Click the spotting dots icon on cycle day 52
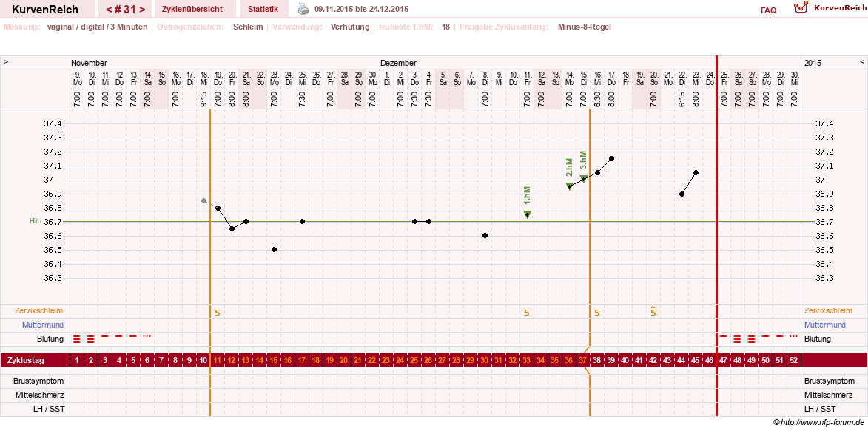Image resolution: width=868 pixels, height=431 pixels. click(x=794, y=336)
